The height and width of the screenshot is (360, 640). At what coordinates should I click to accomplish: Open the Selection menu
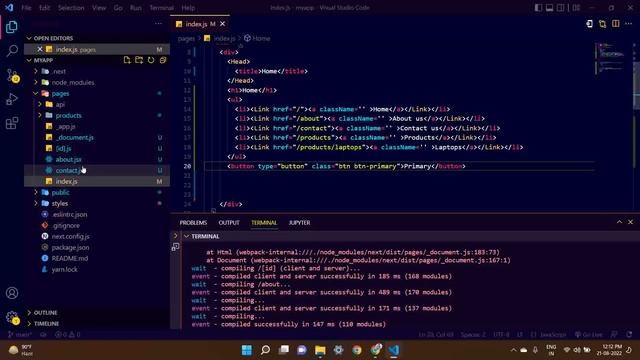[x=71, y=8]
